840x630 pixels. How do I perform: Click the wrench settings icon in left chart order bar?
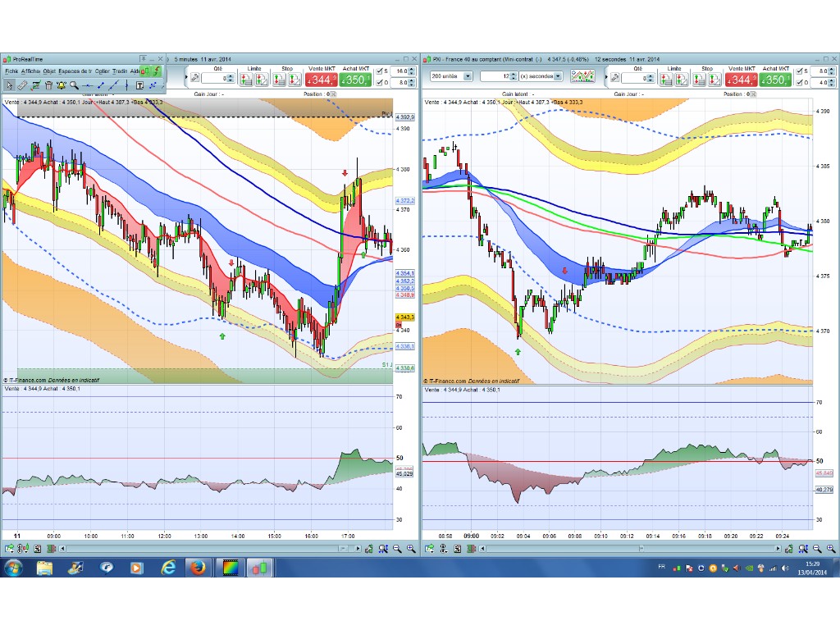tap(195, 78)
